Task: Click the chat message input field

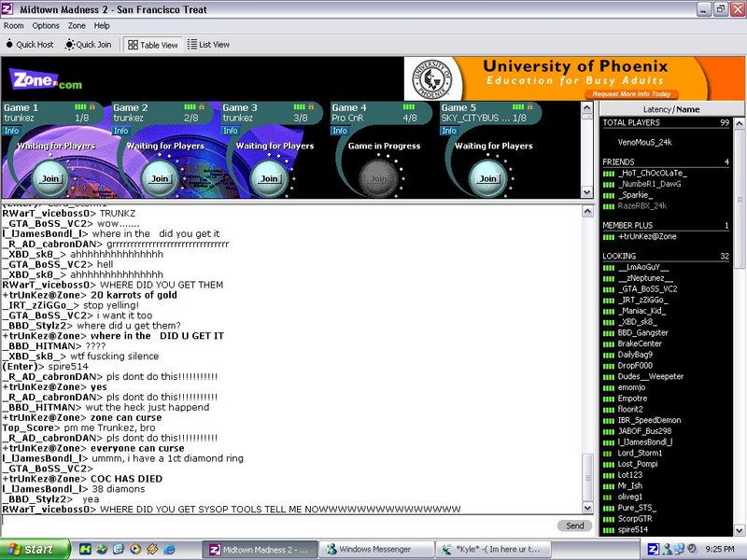Action: click(278, 525)
